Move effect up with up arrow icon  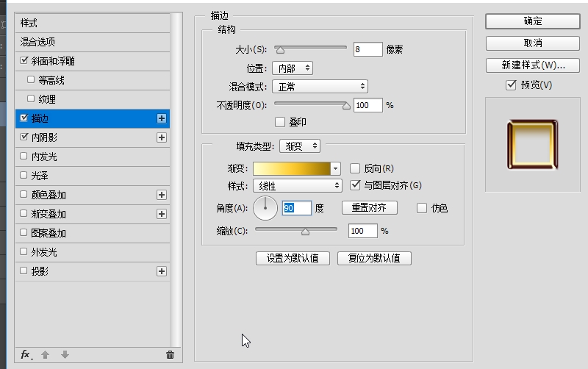(45, 355)
